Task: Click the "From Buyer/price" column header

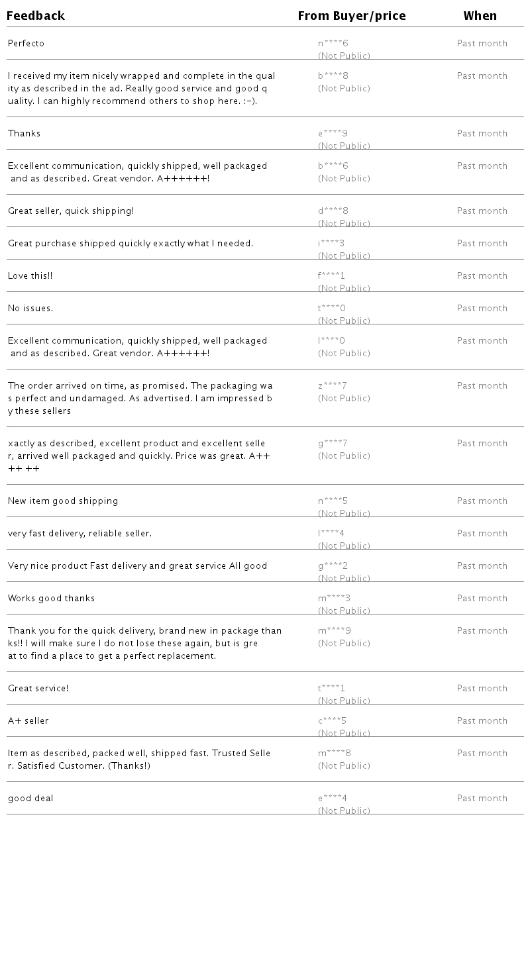Action: pos(351,16)
